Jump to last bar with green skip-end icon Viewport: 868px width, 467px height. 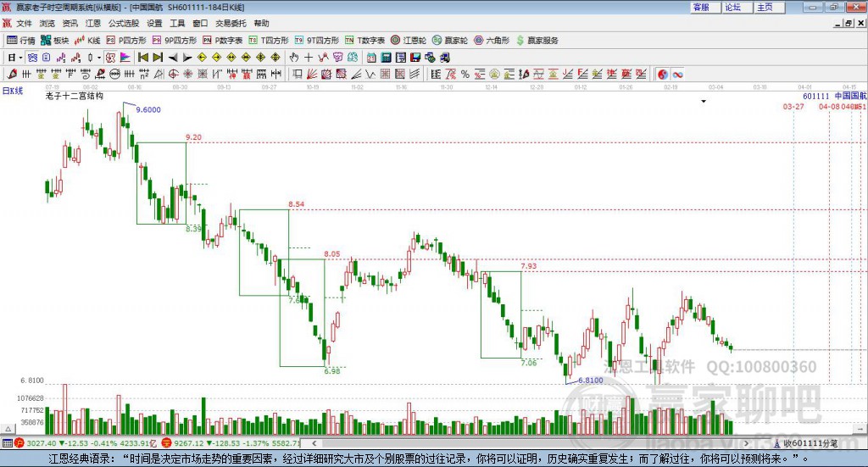158,58
